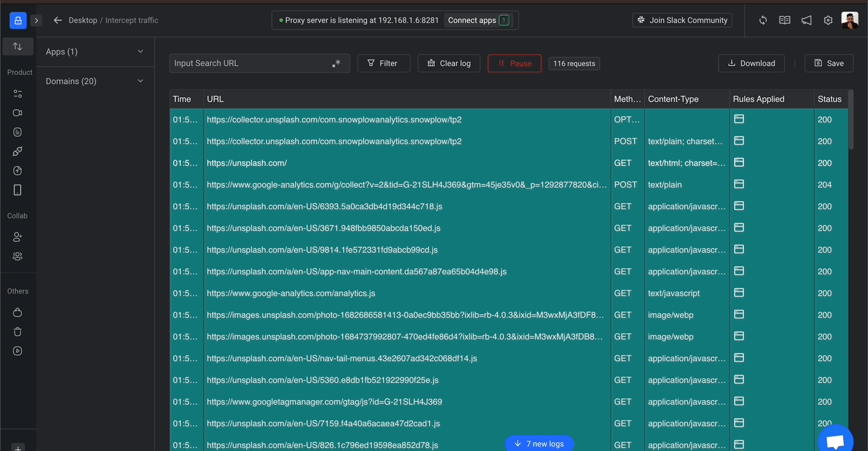Select the nav-tail-menus.43e2607ad342c068df14.js request
Image resolution: width=868 pixels, height=451 pixels.
pos(509,358)
